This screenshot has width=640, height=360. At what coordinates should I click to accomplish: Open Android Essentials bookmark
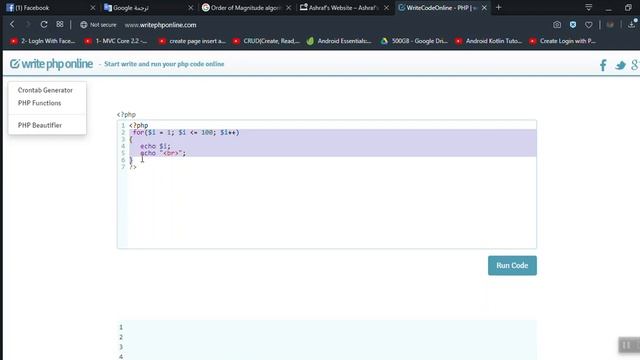(339, 41)
